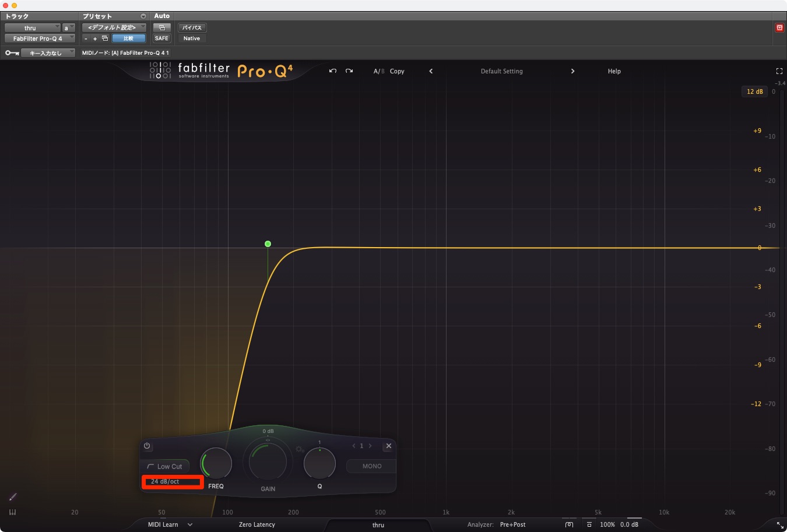Toggle full screen mode icon at top right
Image resolution: width=787 pixels, height=532 pixels.
tap(779, 71)
